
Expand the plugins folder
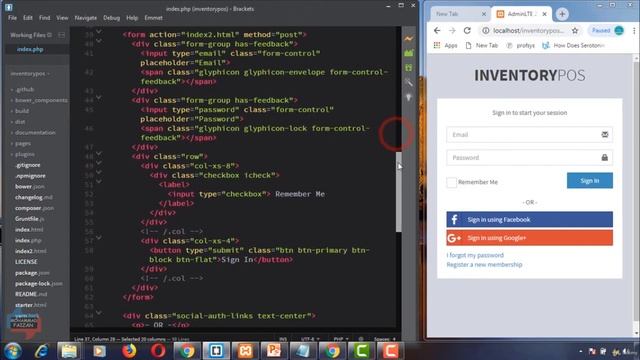coord(22,154)
